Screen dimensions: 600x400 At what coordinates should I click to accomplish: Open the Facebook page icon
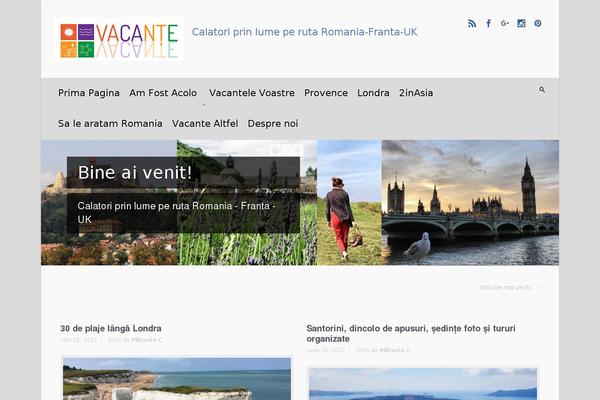tap(489, 23)
